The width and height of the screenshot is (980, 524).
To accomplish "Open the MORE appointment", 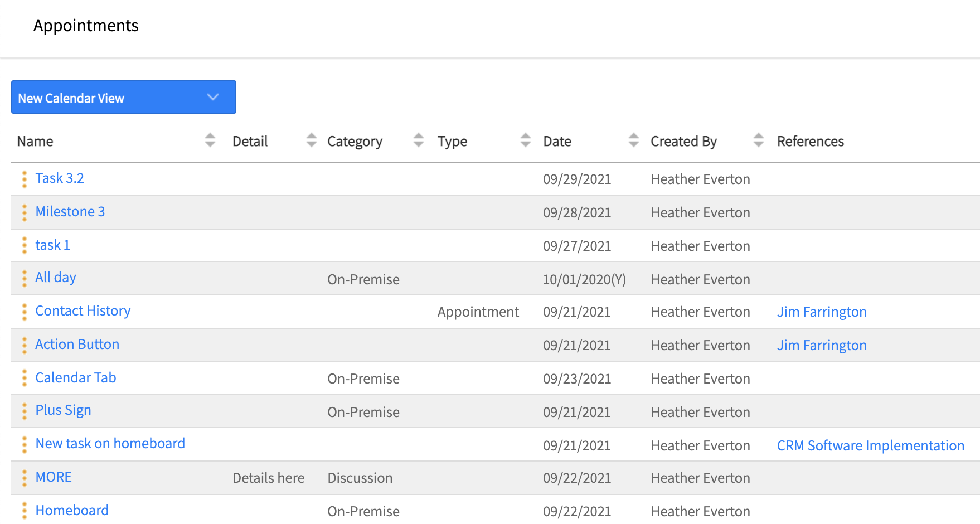I will pyautogui.click(x=54, y=477).
